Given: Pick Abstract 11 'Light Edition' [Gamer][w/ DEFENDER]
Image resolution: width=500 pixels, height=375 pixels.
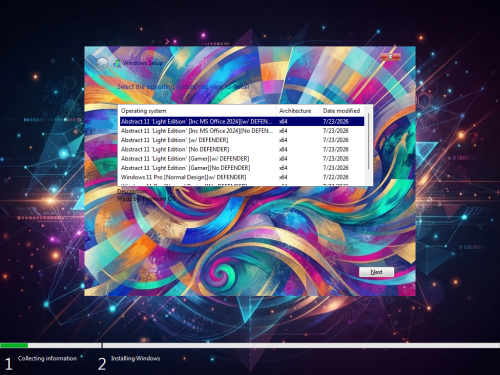Looking at the screenshot, I should coord(242,159).
